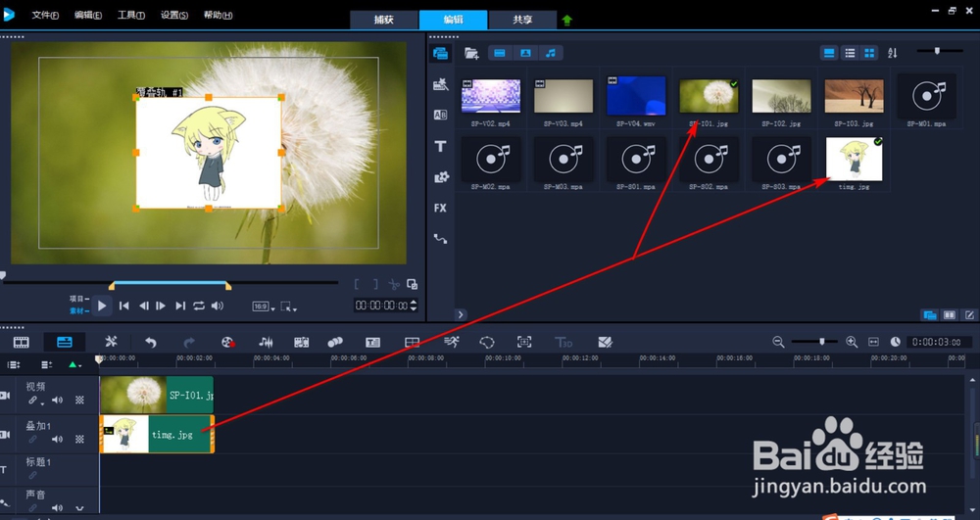The image size is (980, 520).
Task: Select the SP-S02.mpa audio clip
Action: click(709, 160)
